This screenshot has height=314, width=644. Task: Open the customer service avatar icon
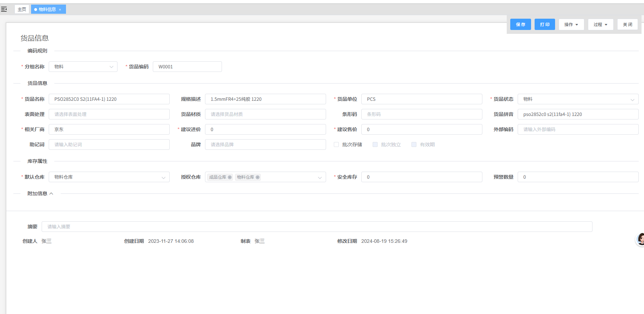coord(640,239)
